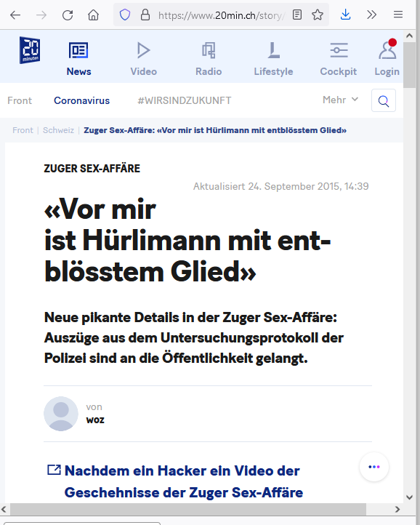Click the Schweiz breadcrumb link
This screenshot has height=525, width=420.
pos(58,130)
